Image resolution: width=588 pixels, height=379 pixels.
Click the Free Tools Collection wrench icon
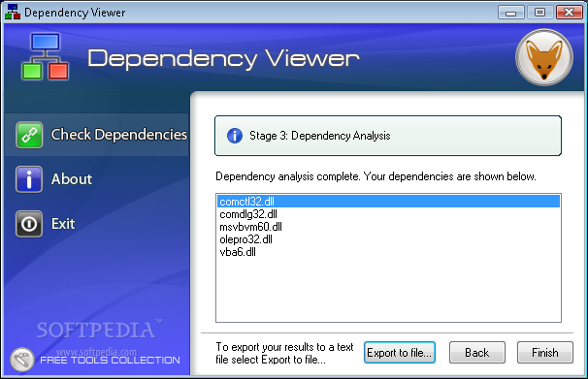pos(22,360)
